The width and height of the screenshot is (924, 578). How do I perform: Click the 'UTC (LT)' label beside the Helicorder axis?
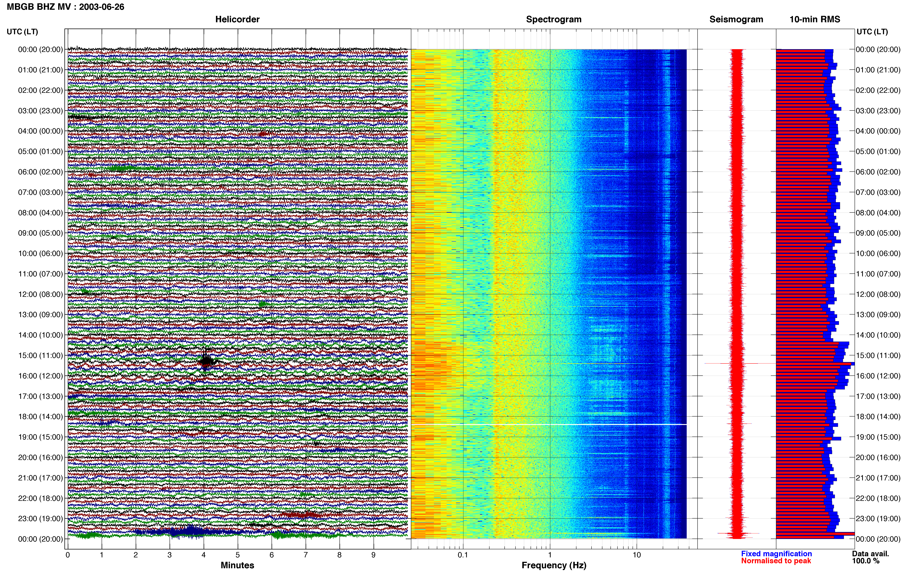tap(22, 32)
